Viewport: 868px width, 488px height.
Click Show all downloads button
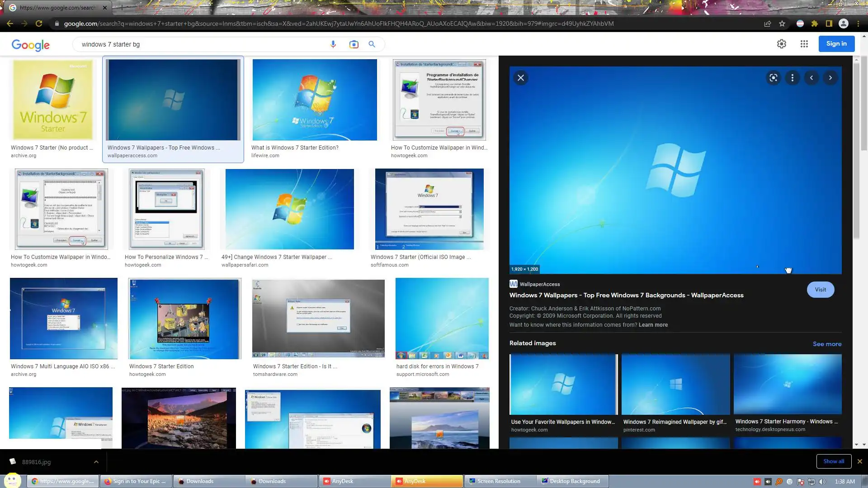833,461
